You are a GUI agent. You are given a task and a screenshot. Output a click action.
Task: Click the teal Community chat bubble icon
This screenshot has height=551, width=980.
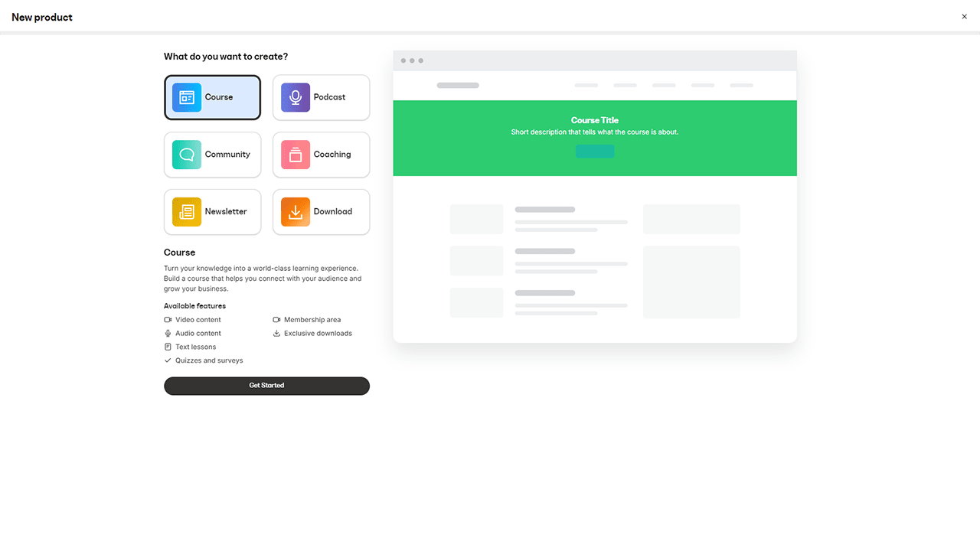[x=187, y=155]
